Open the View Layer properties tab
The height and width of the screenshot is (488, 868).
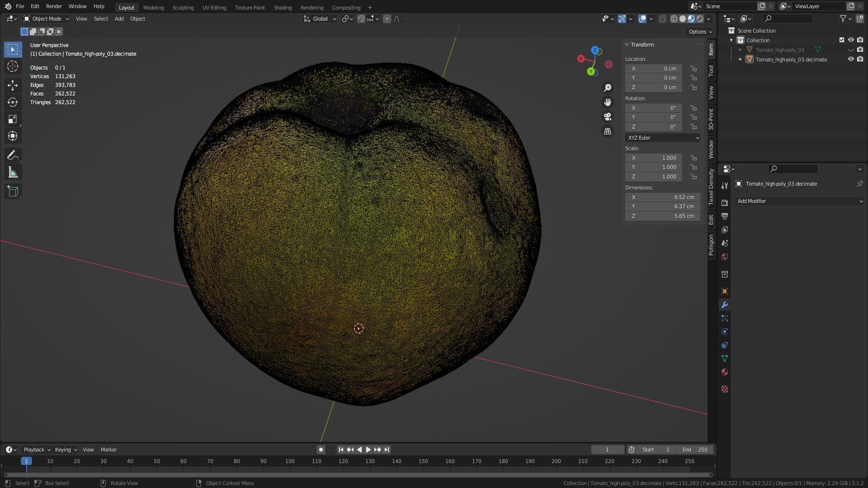pos(725,230)
